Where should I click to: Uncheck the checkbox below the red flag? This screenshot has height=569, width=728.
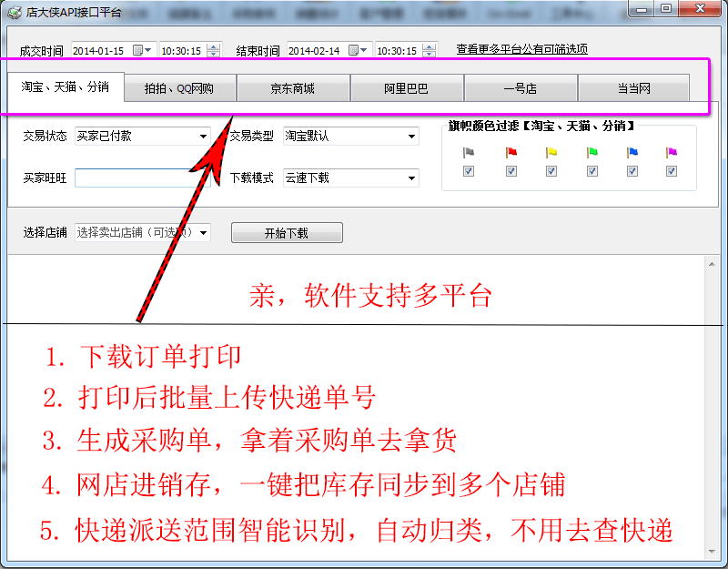click(510, 171)
